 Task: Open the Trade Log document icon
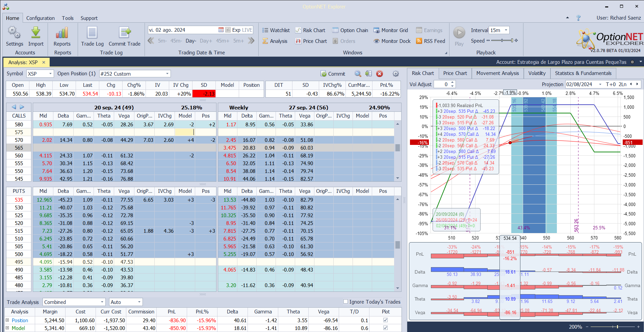tap(92, 33)
